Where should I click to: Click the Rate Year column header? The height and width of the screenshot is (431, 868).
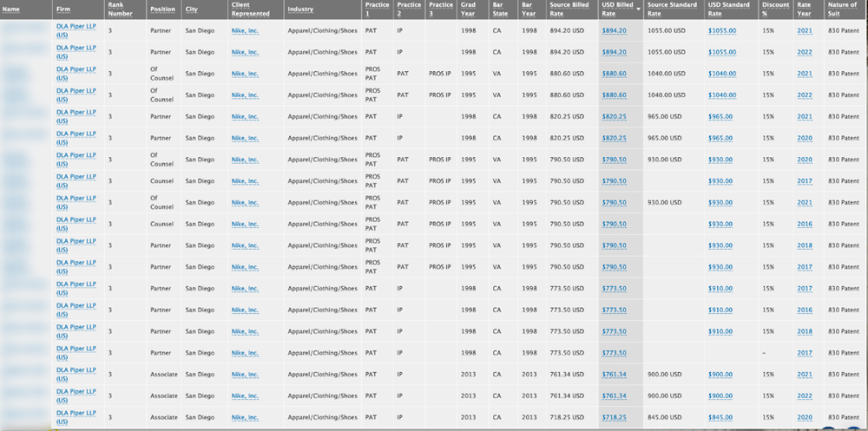pos(805,10)
